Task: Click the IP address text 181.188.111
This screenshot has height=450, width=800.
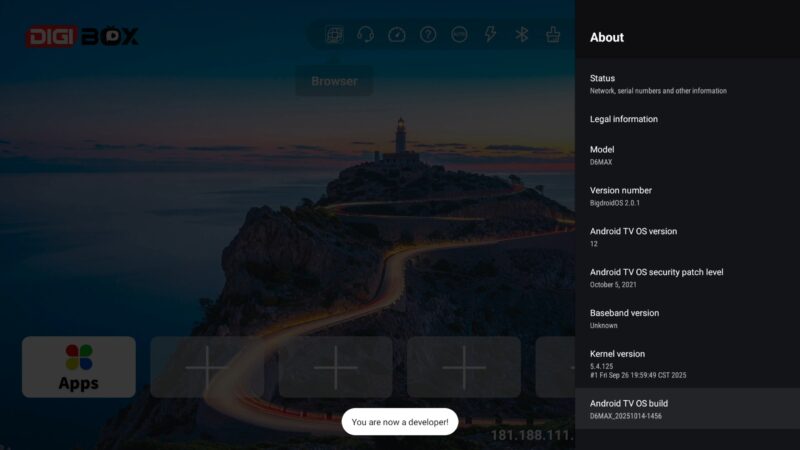Action: (x=532, y=435)
